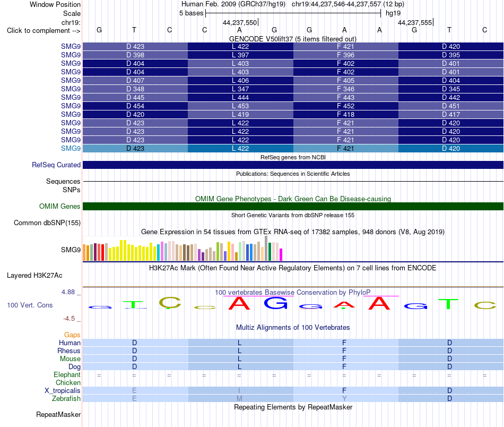Click the L 419 codon block
The width and height of the screenshot is (504, 427).
pos(240,115)
